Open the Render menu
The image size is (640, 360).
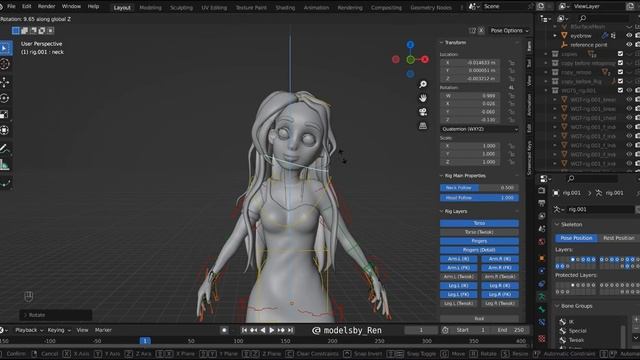47,7
